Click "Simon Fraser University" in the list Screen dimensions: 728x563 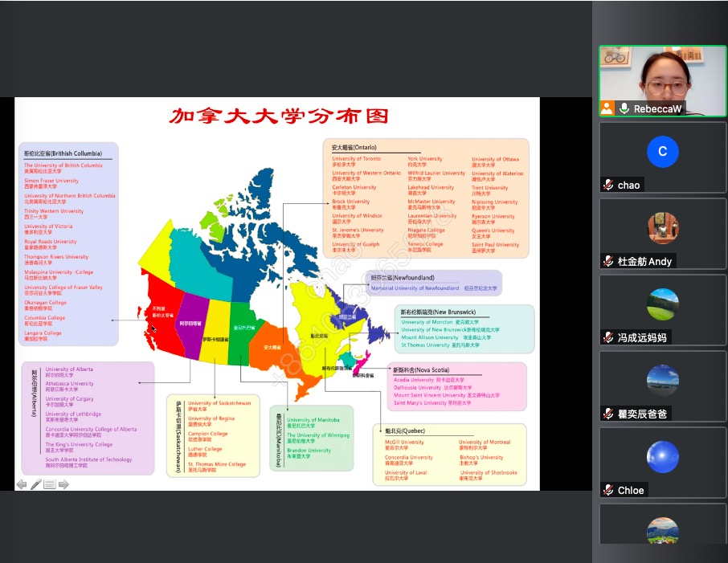[51, 181]
